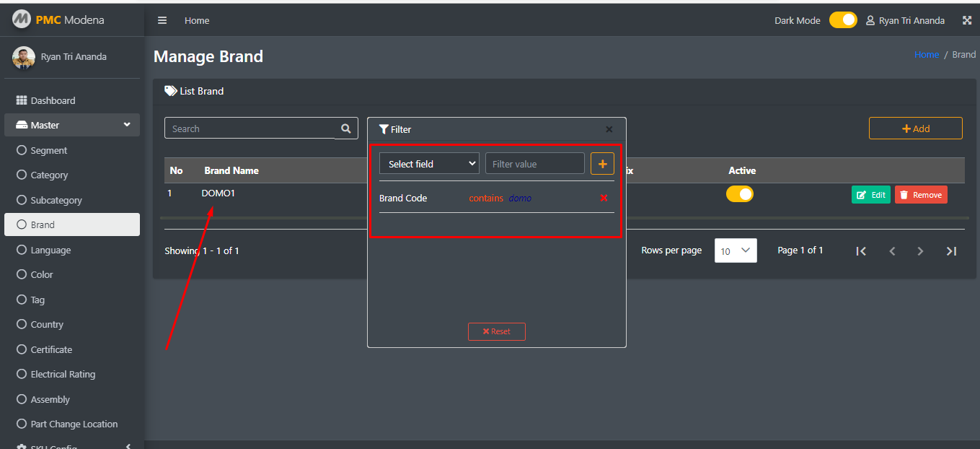Click the fullscreen expand icon
Viewport: 980px width, 449px height.
(x=967, y=20)
